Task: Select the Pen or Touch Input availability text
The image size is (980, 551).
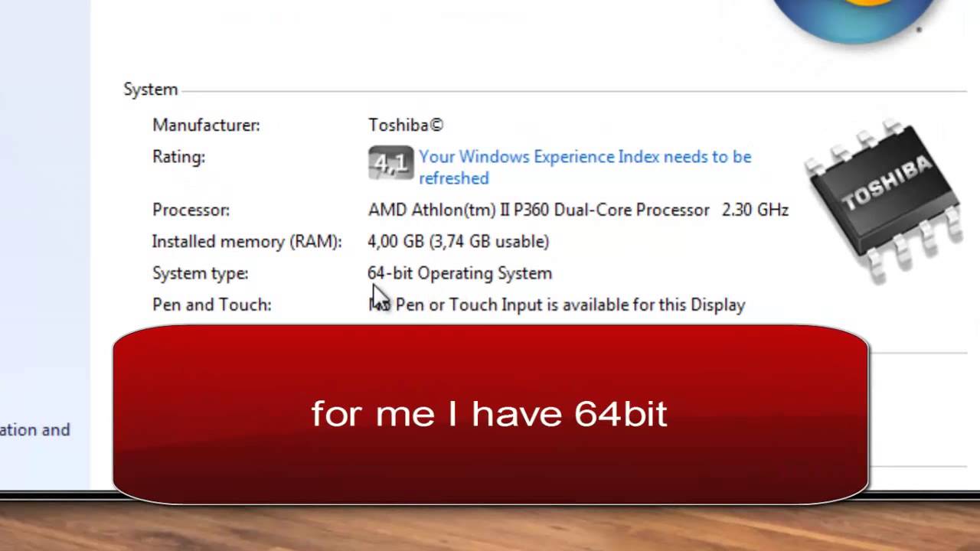Action: pos(557,305)
